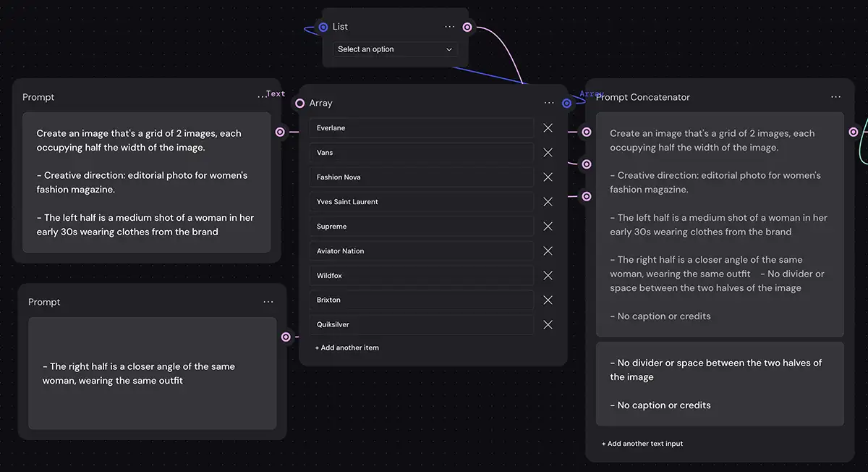The width and height of the screenshot is (868, 472).
Task: Remove Yves Saint Laurent from the list
Action: [x=548, y=202]
